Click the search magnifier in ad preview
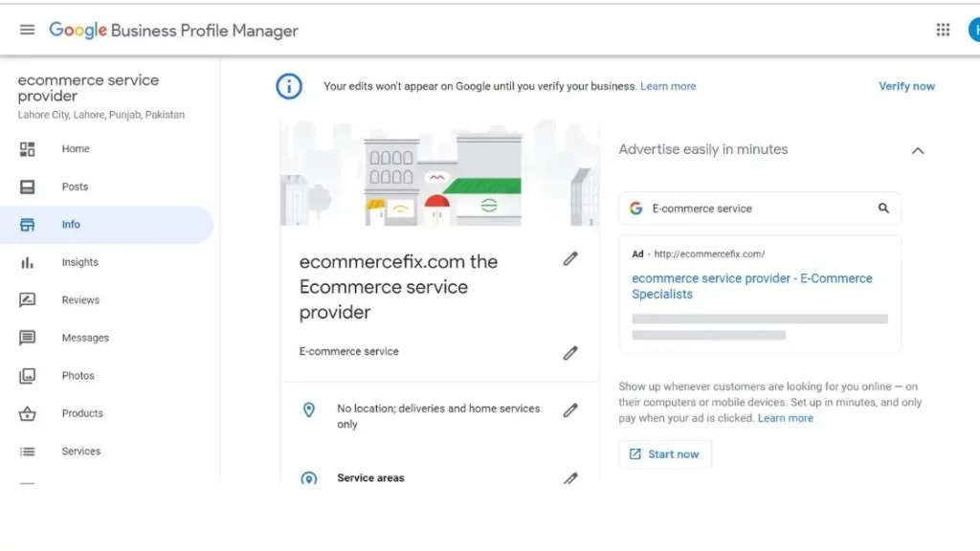The image size is (980, 551). (883, 208)
